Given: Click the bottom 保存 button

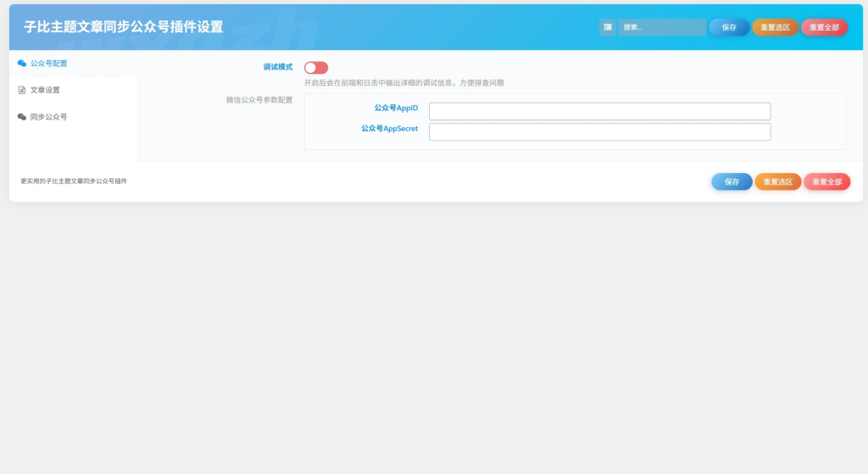Looking at the screenshot, I should [732, 181].
